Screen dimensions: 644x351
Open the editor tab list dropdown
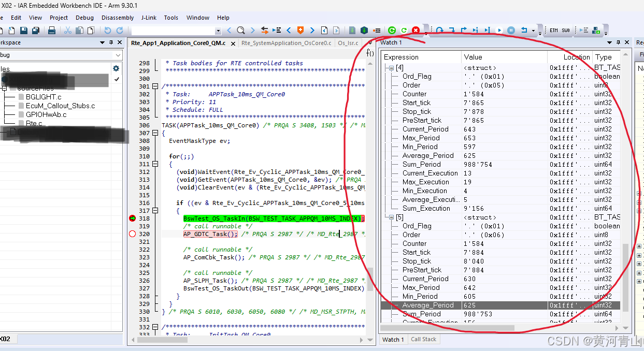point(370,43)
